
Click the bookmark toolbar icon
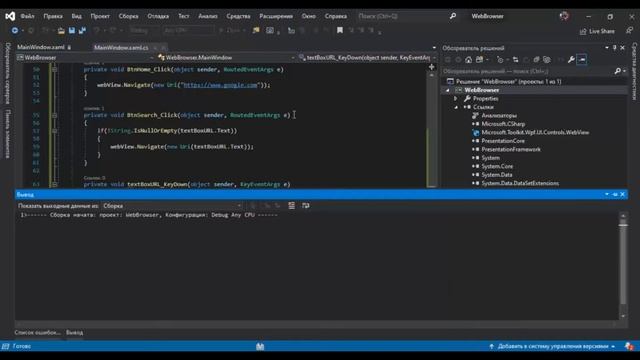tap(340, 30)
